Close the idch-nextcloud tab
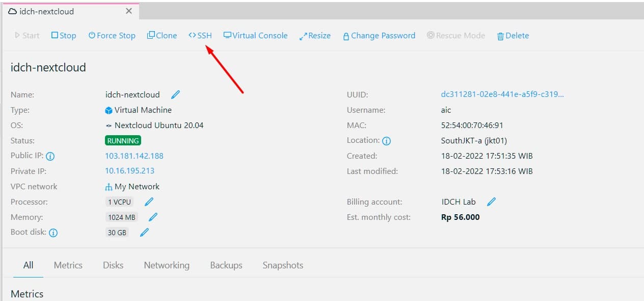The width and height of the screenshot is (644, 301). point(129,11)
